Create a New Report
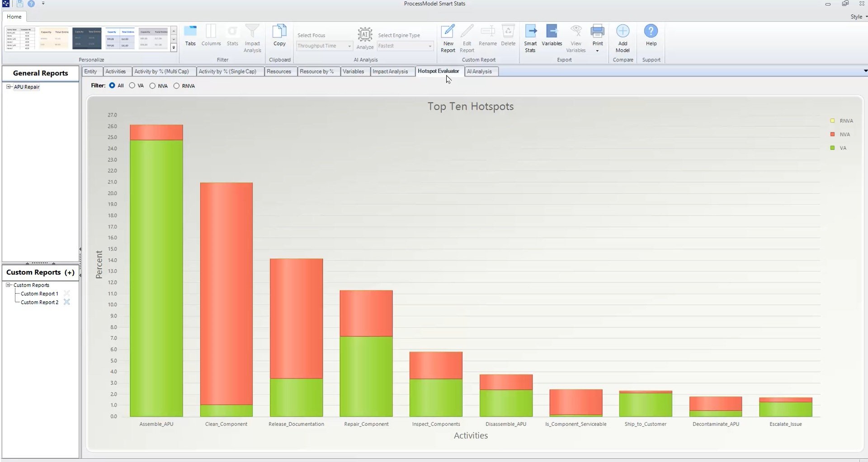 click(x=448, y=38)
